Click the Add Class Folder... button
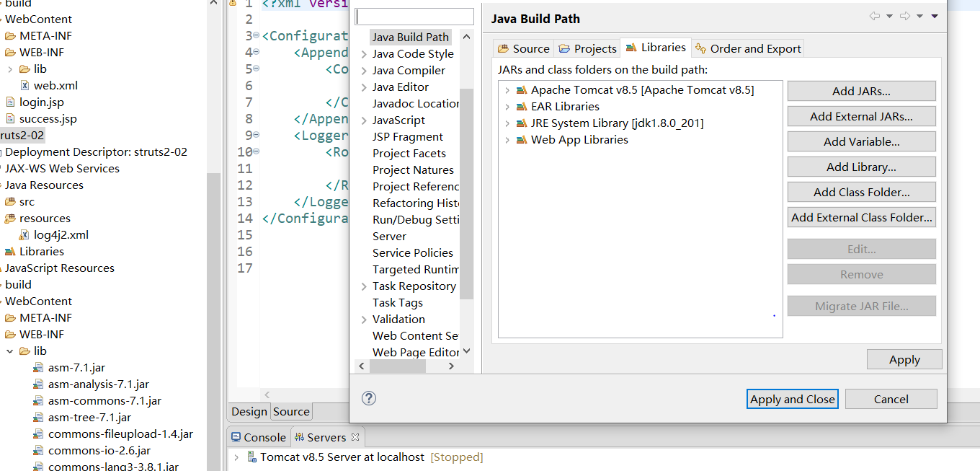 pos(861,192)
